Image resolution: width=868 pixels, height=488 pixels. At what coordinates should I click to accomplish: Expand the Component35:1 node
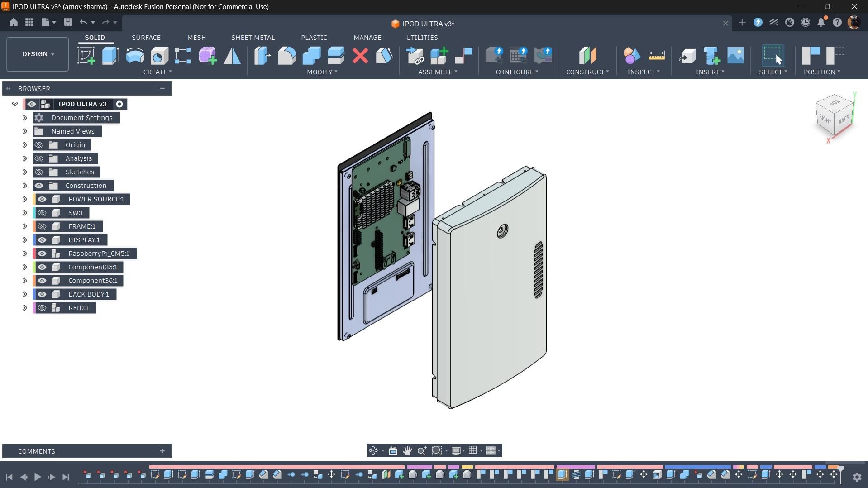(25, 267)
